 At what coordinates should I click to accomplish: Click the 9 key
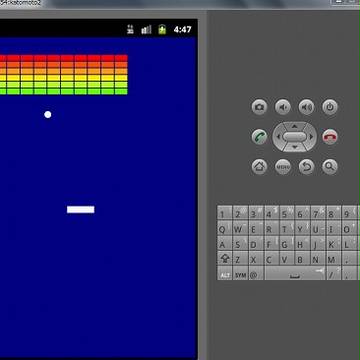[349, 213]
